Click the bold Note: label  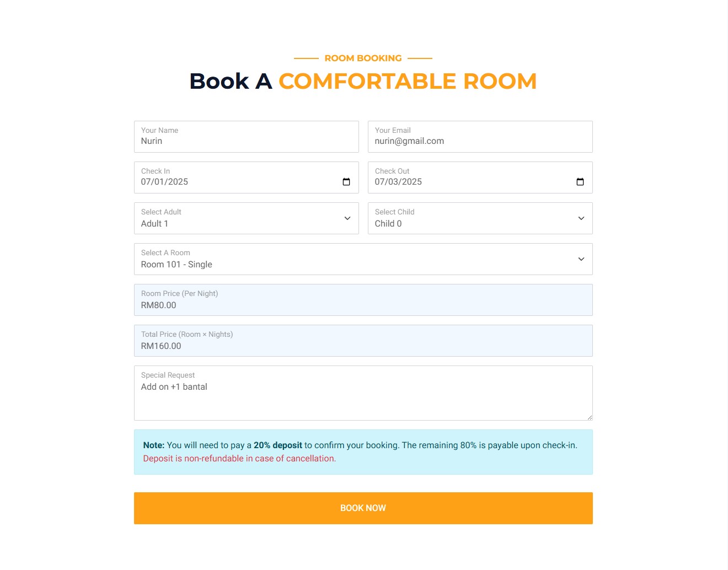(154, 445)
